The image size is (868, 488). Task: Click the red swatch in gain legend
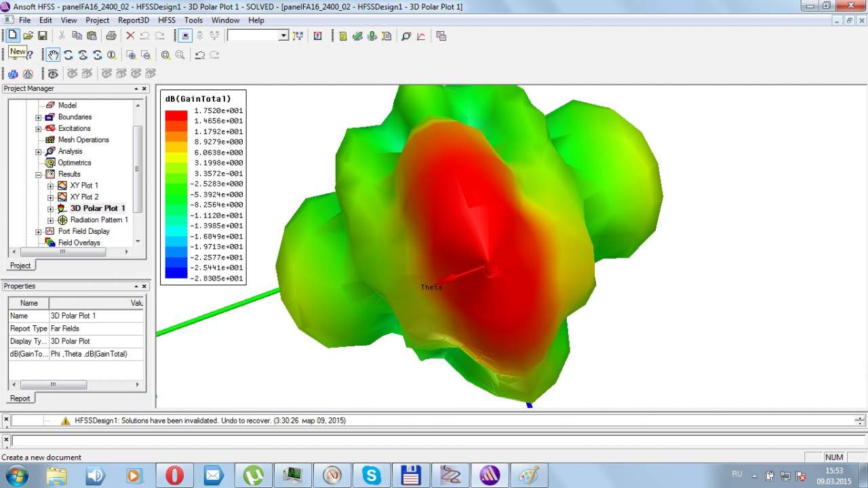(176, 115)
